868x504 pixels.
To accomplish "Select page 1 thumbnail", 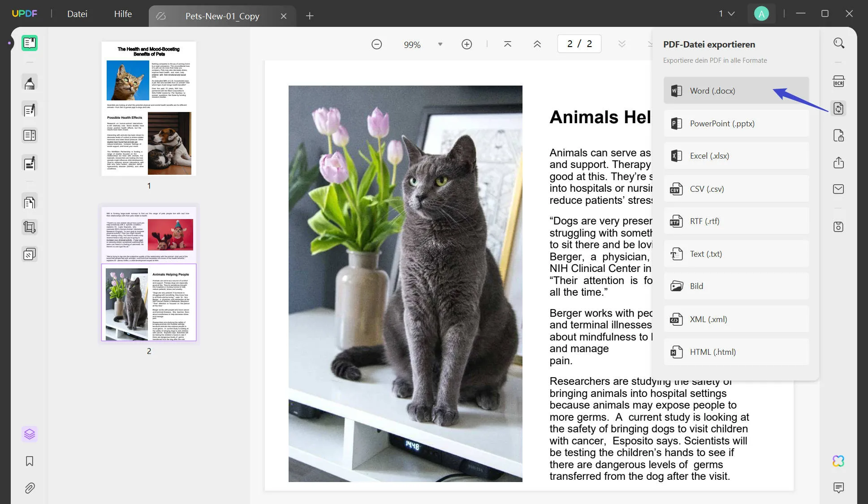I will [148, 108].
